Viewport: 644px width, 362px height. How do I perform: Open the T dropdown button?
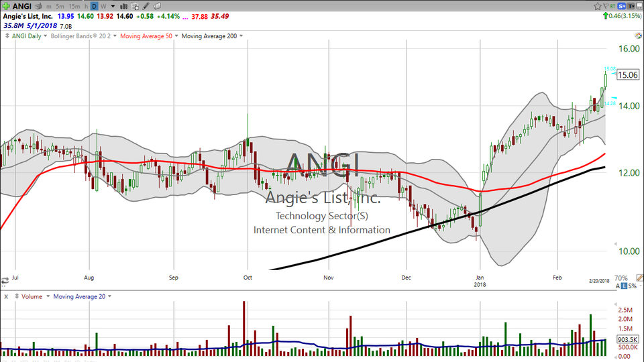click(631, 6)
